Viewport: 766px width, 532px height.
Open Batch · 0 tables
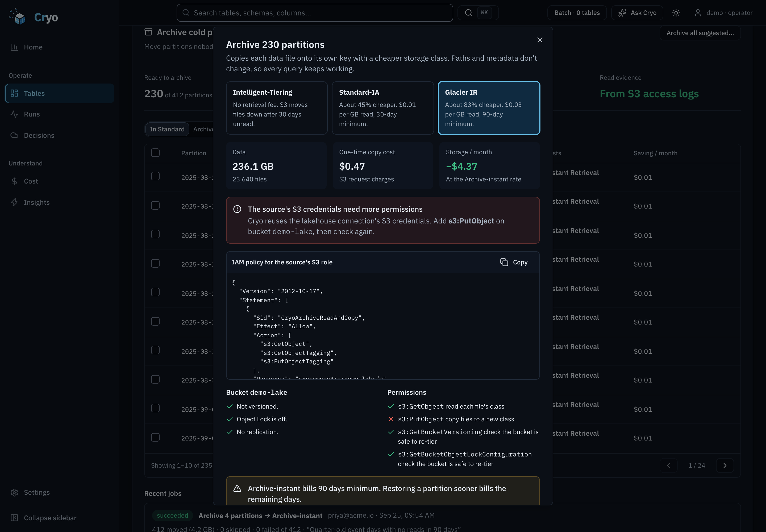tap(577, 13)
